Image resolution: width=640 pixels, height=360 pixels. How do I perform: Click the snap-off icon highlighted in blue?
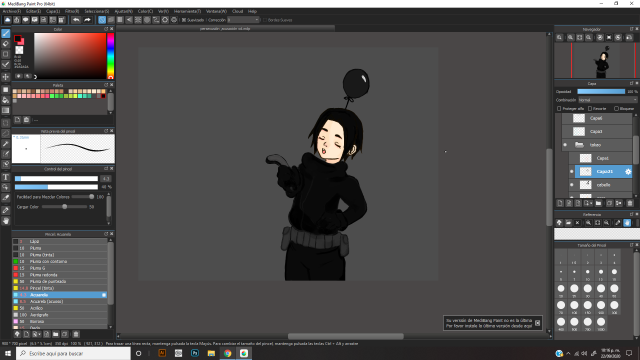pyautogui.click(x=102, y=20)
